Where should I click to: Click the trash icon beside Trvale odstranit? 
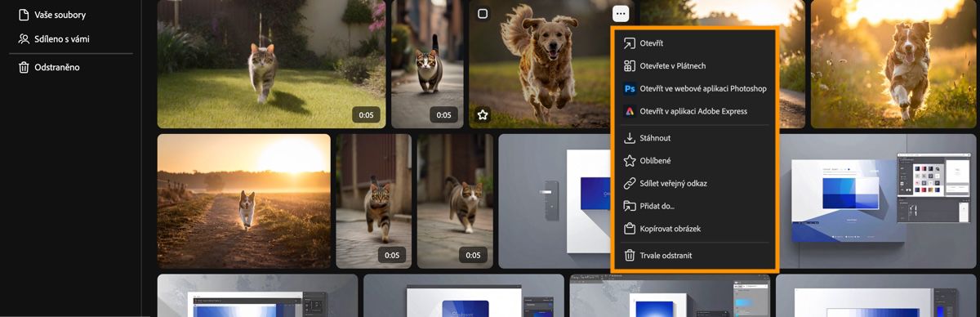(630, 256)
